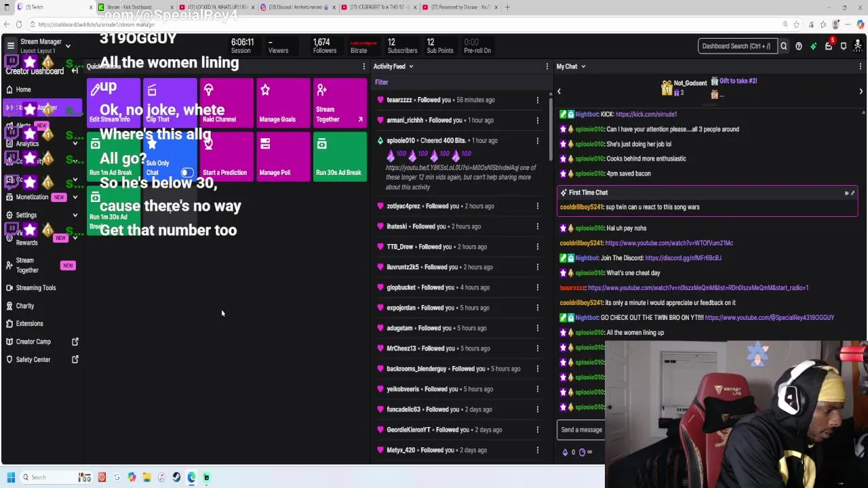
Task: Open Stream Together in sidebar
Action: coord(42,265)
